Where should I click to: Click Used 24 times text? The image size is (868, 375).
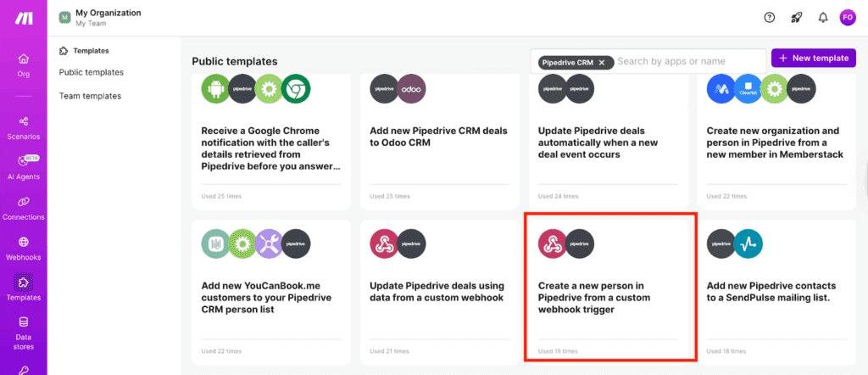558,196
